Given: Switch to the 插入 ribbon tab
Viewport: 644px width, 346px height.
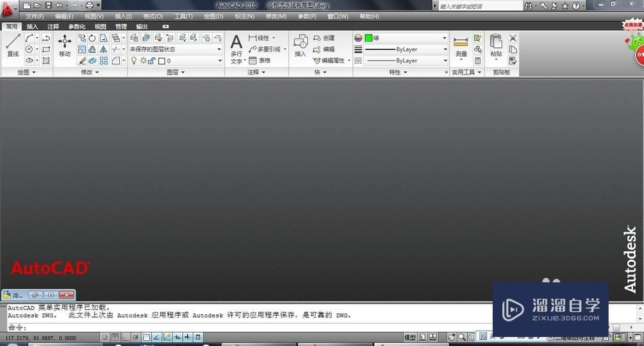Looking at the screenshot, I should pyautogui.click(x=32, y=26).
